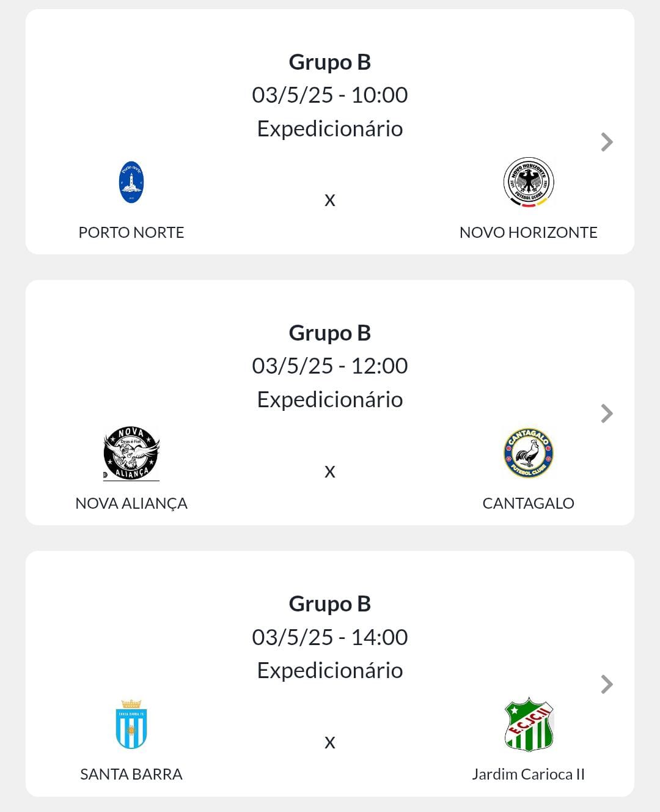This screenshot has width=660, height=812.
Task: Tap the CANTAGALO team name
Action: (529, 503)
